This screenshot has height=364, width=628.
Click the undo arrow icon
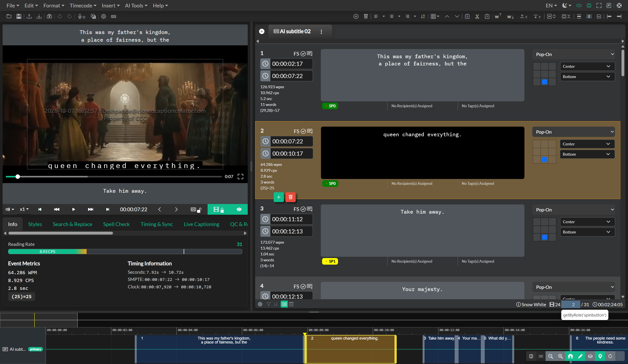(x=60, y=16)
